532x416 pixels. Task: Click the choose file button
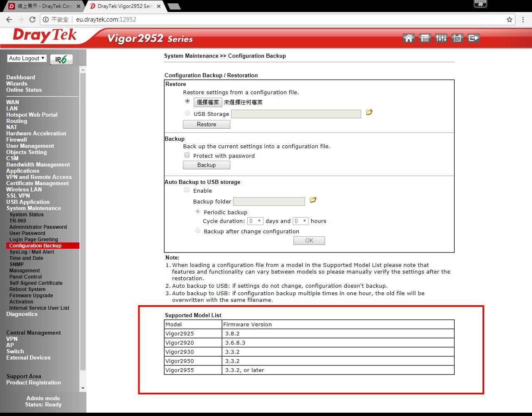click(x=208, y=102)
